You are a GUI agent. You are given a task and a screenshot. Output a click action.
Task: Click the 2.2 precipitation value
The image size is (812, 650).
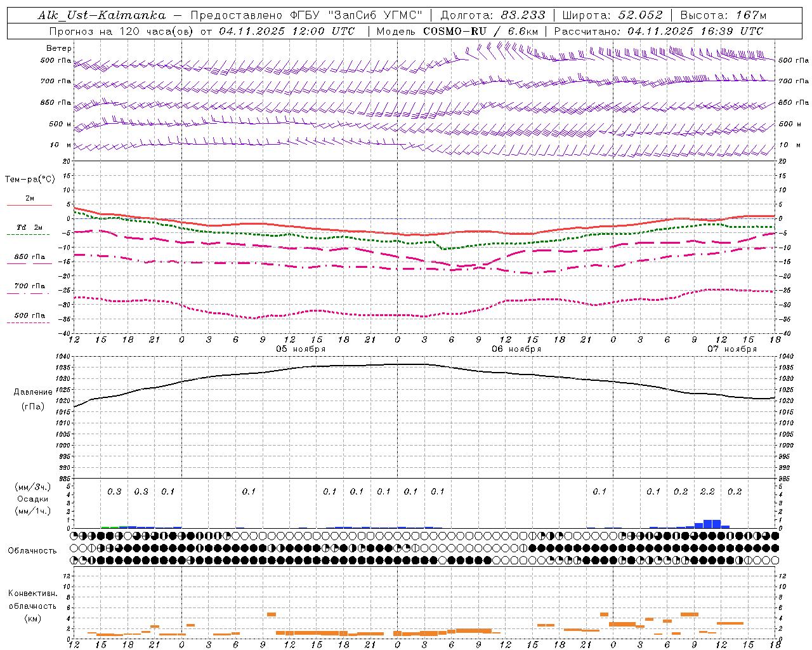point(707,492)
